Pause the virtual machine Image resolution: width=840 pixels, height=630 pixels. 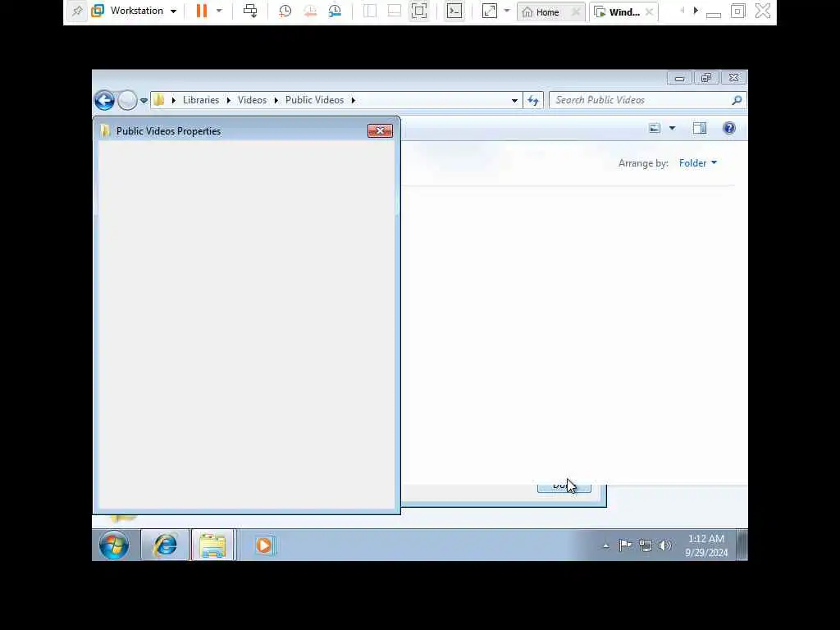pos(202,11)
